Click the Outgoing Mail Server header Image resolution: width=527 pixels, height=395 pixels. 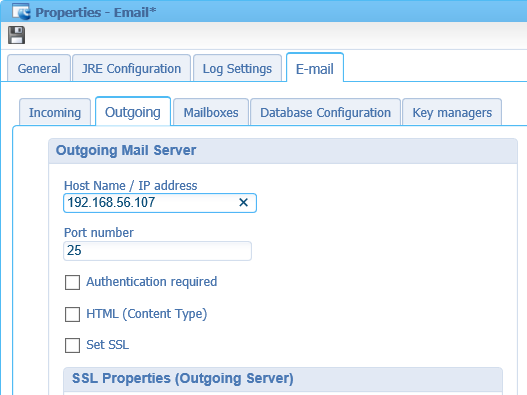pos(283,151)
